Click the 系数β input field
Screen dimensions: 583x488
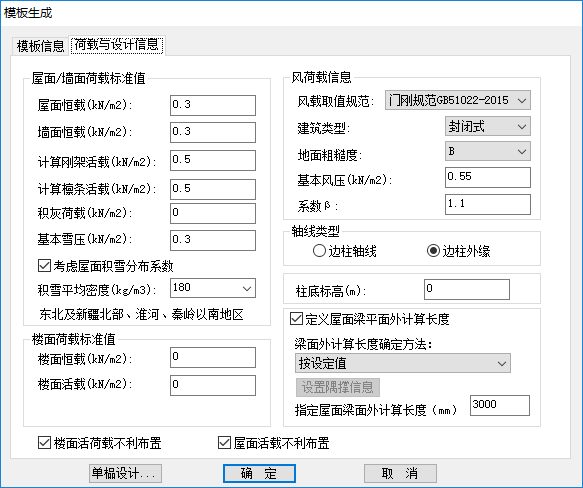point(487,205)
